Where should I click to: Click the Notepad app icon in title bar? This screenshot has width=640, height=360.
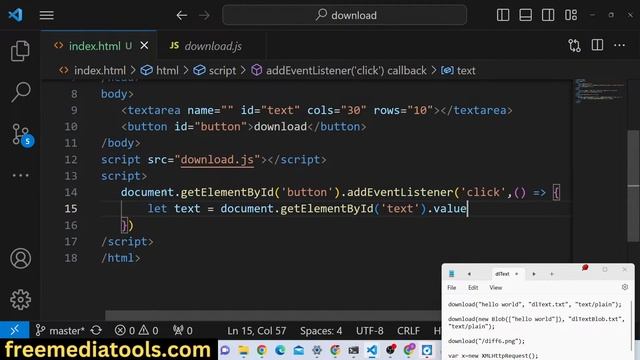click(451, 273)
